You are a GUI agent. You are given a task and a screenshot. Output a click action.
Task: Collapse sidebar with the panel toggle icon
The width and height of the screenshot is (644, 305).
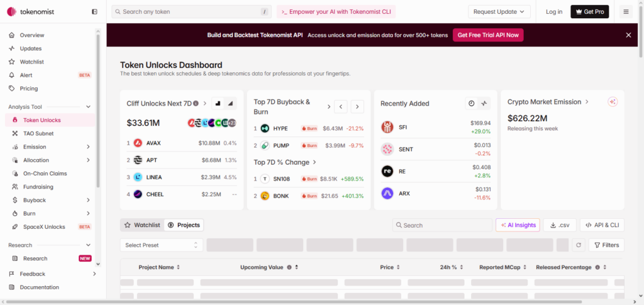point(94,12)
